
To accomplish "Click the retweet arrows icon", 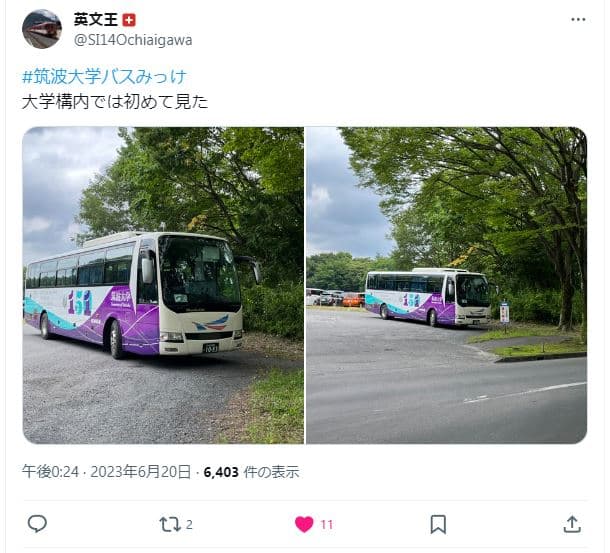I will (170, 525).
